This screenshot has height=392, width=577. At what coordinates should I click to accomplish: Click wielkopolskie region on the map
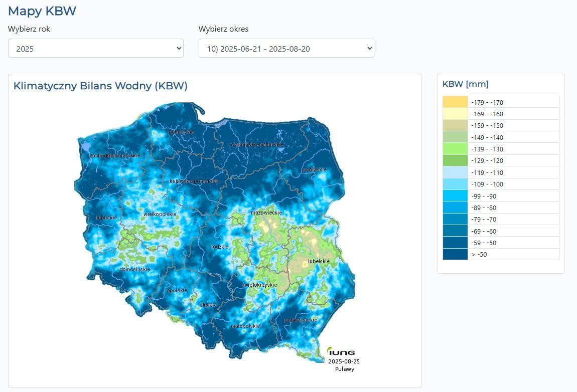click(x=160, y=214)
